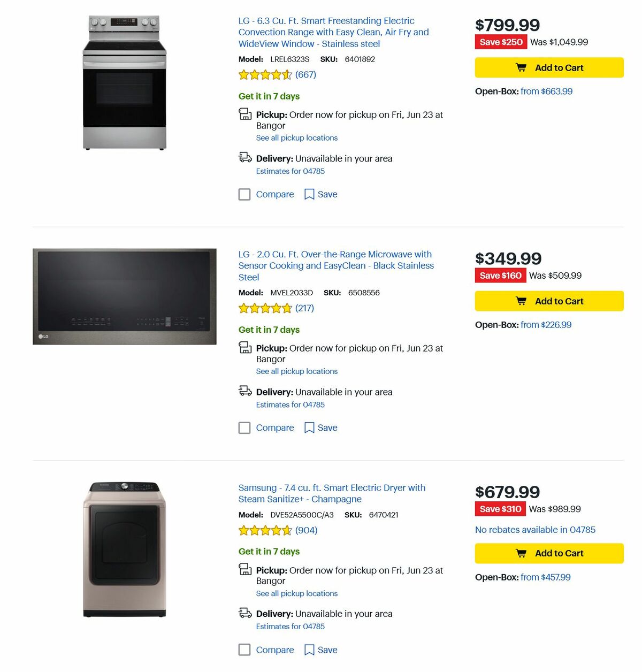Check the Compare box for the LG electric range
The height and width of the screenshot is (672, 642).
click(x=244, y=194)
